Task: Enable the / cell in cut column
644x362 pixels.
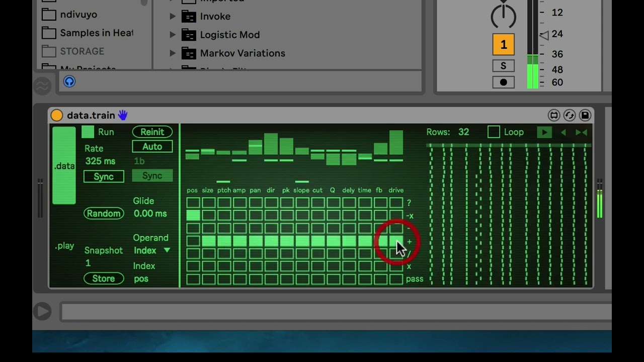Action: click(x=318, y=254)
